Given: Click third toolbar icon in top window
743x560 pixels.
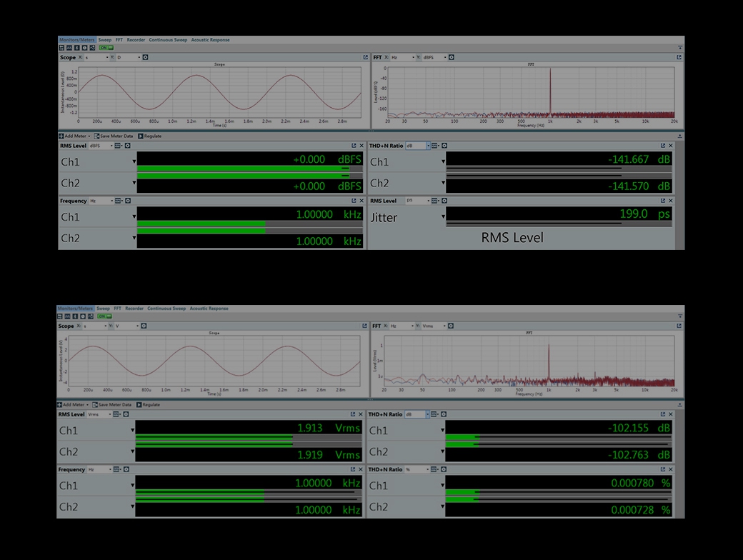Looking at the screenshot, I should (76, 48).
